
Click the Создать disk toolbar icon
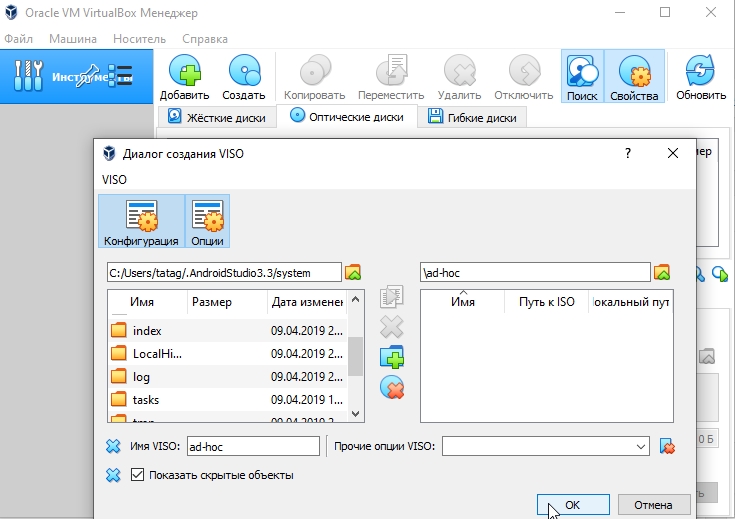(244, 70)
